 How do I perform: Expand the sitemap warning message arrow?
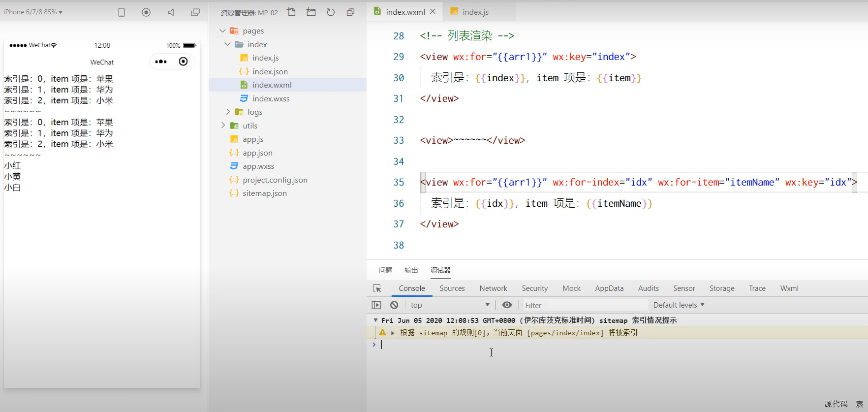(393, 333)
